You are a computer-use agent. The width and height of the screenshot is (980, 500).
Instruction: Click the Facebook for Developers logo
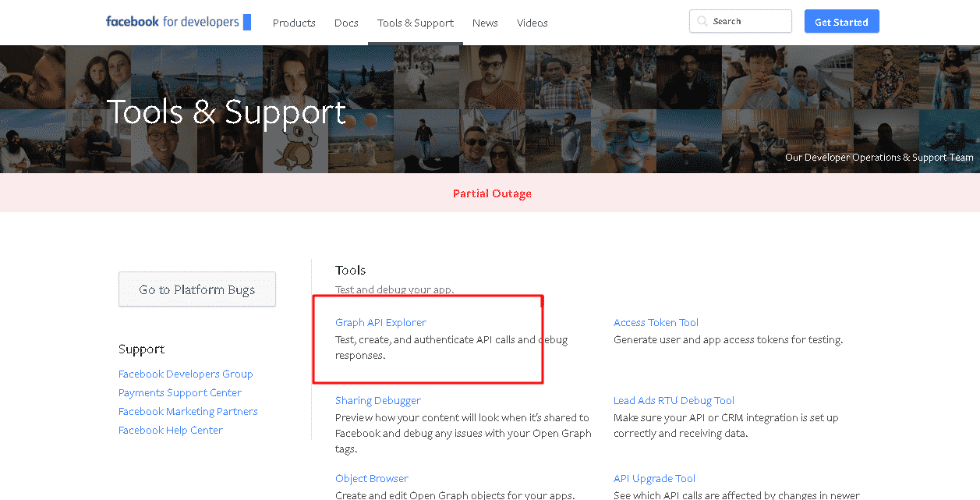pos(178,22)
